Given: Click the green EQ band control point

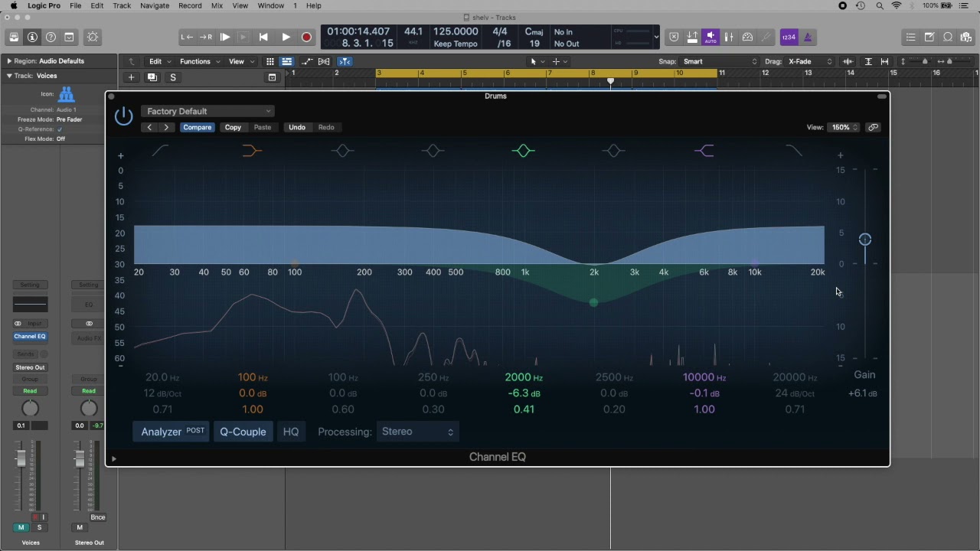Looking at the screenshot, I should pos(594,303).
